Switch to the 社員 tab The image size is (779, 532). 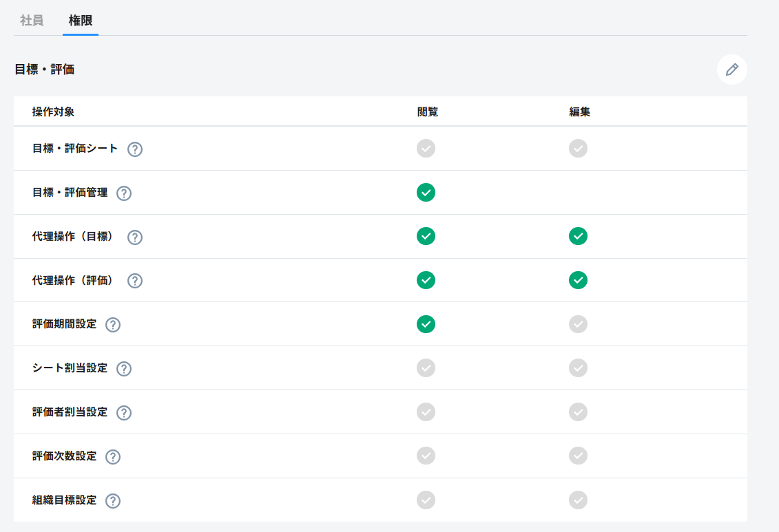click(x=32, y=21)
